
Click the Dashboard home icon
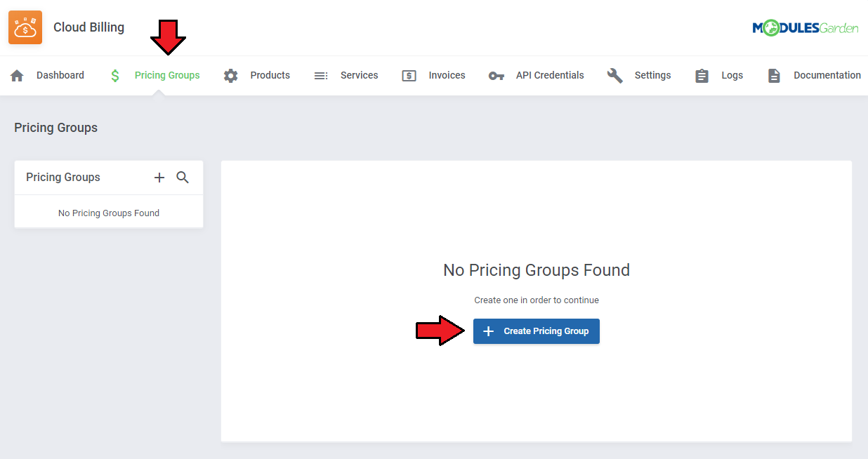click(17, 76)
